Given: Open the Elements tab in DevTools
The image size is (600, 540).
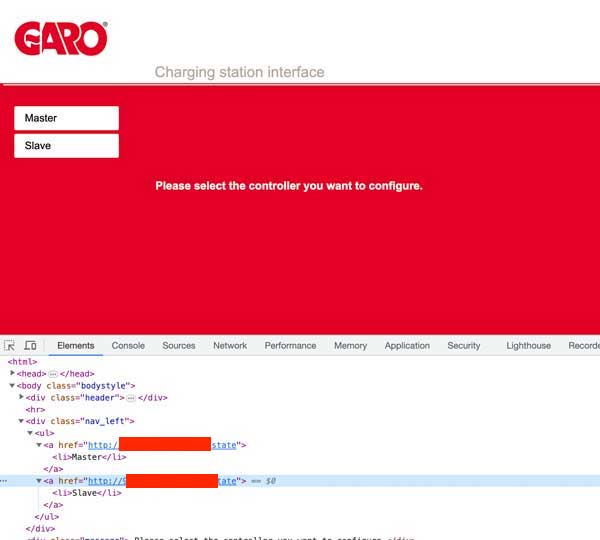Looking at the screenshot, I should [76, 346].
